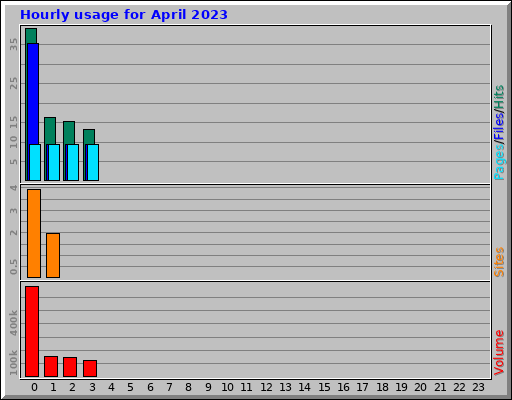The image size is (512, 400).
Task: Click the 'Hourly usage for April 2023' title
Action: (124, 15)
